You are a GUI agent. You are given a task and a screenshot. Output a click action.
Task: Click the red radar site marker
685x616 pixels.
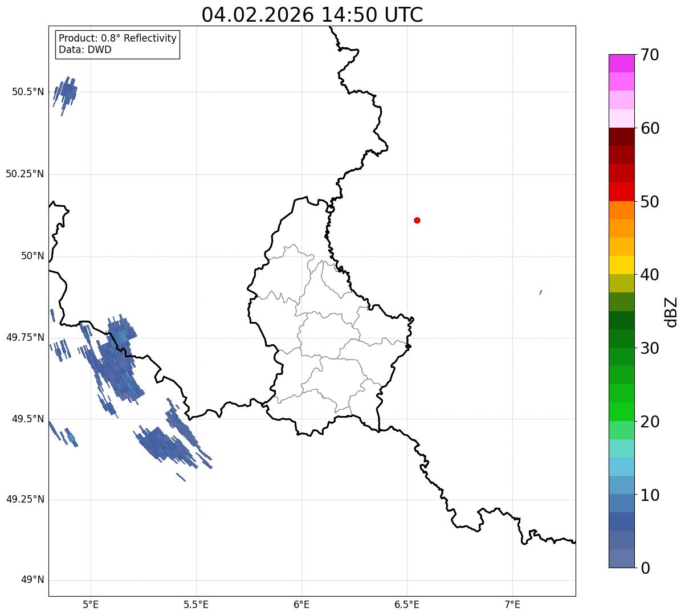417,220
